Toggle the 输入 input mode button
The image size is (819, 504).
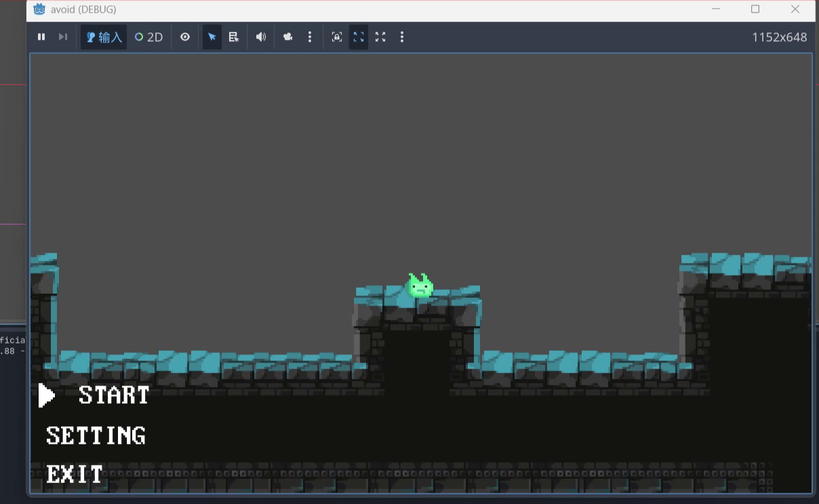click(x=104, y=37)
